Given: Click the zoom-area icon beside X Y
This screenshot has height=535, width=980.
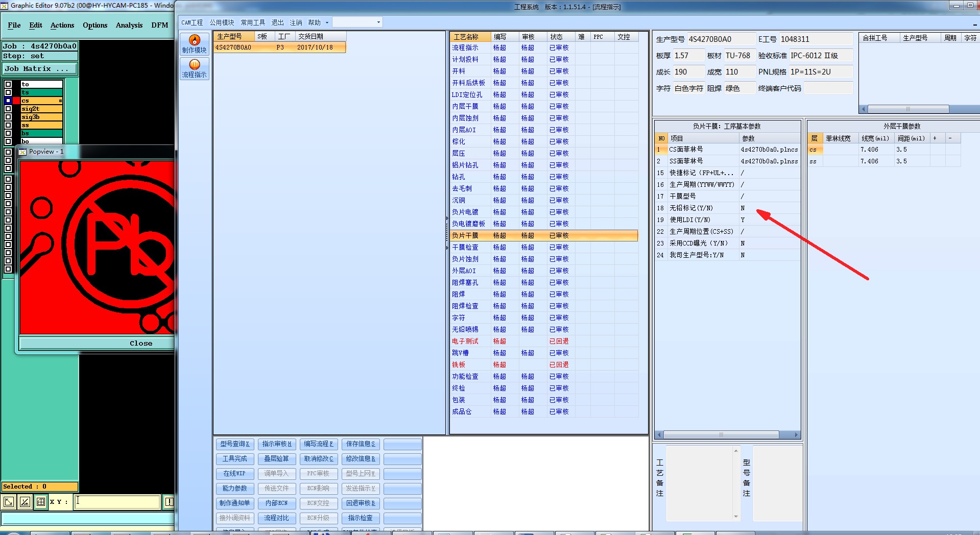Looking at the screenshot, I should tap(9, 502).
